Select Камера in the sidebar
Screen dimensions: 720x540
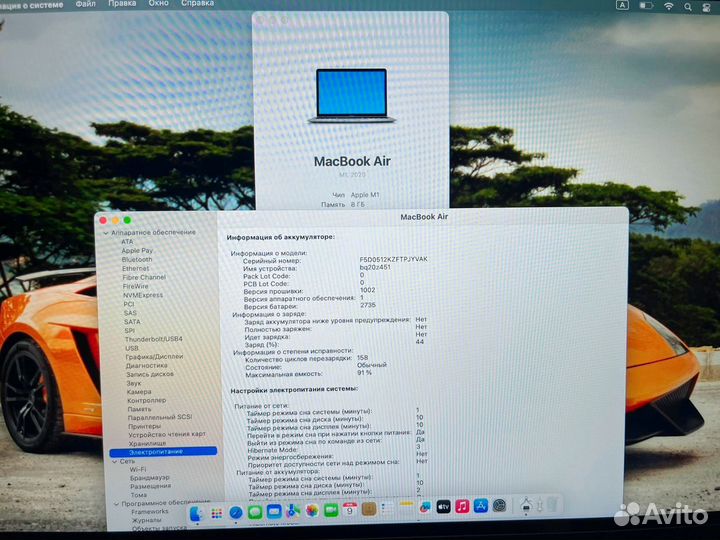[x=139, y=392]
